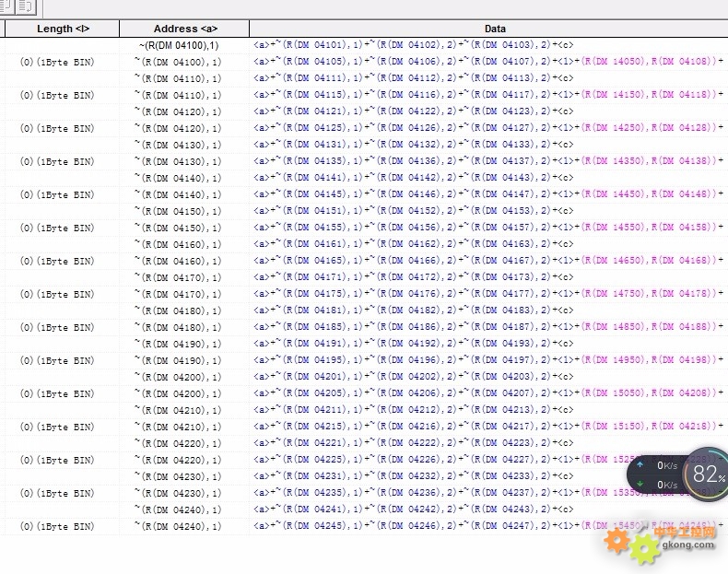The width and height of the screenshot is (728, 574).
Task: Select data cell starting with R(DM 04125)
Action: (488, 128)
